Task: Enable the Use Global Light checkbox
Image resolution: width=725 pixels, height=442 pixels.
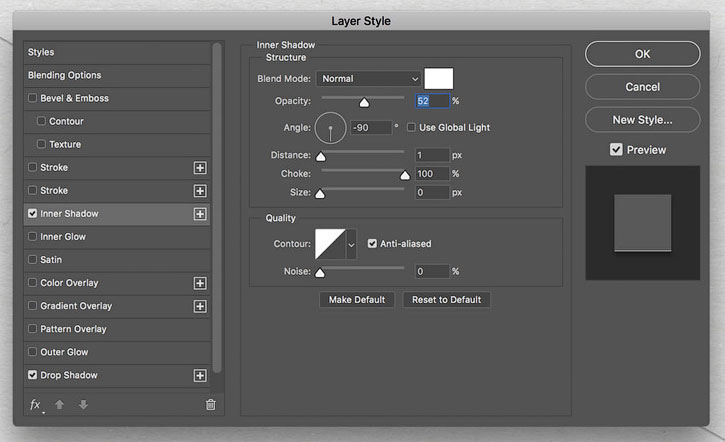Action: pos(411,127)
